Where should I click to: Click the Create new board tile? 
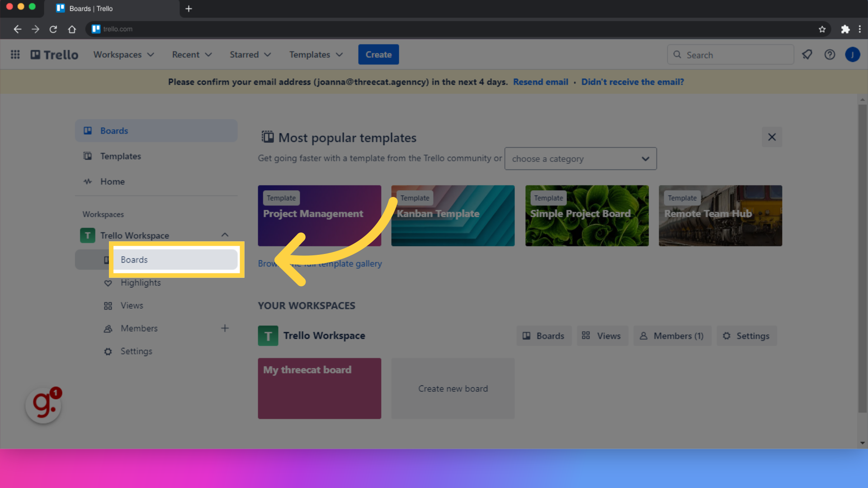453,388
